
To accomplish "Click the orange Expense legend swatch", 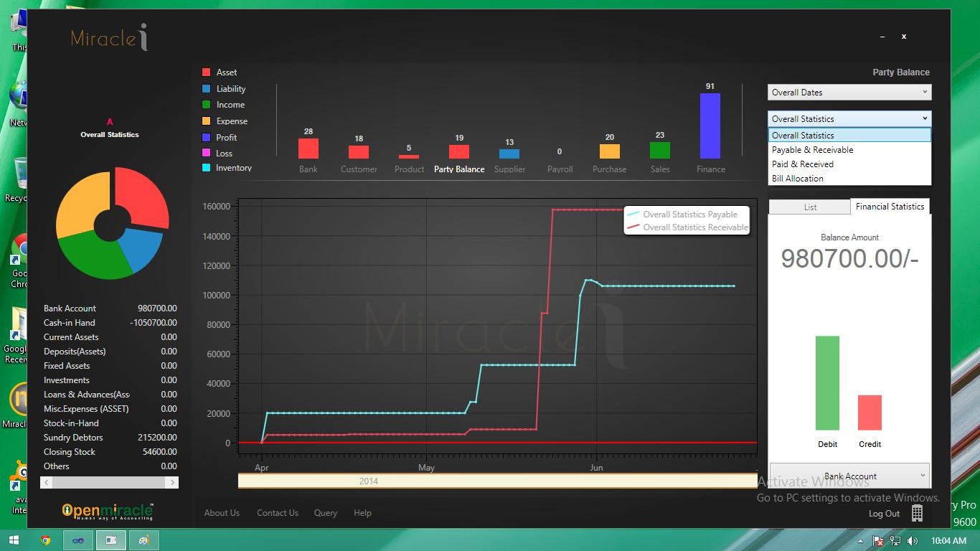I will [206, 121].
